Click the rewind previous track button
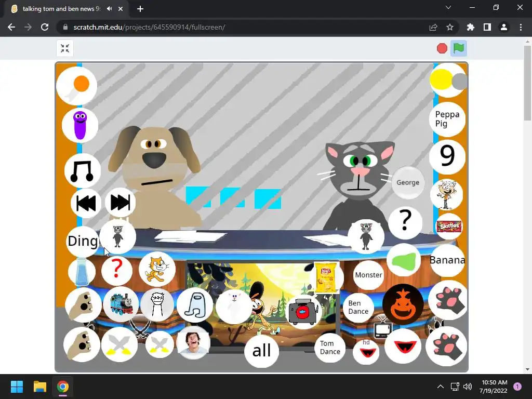 (x=86, y=203)
